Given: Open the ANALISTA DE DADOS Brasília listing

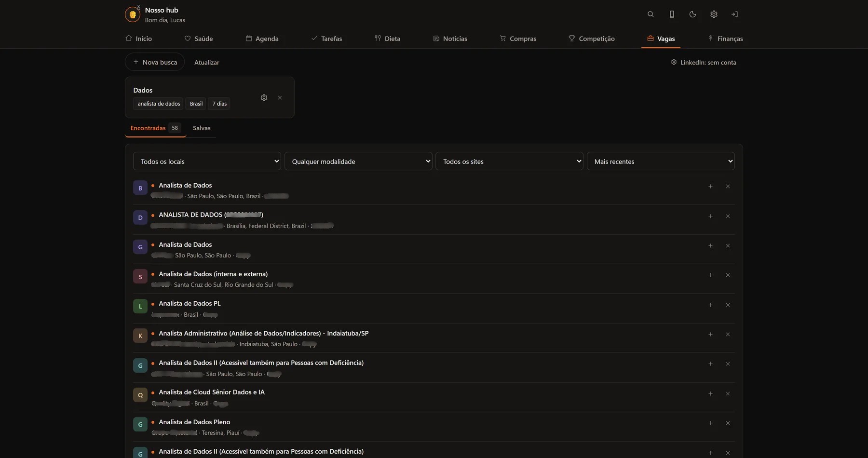Looking at the screenshot, I should coord(211,215).
